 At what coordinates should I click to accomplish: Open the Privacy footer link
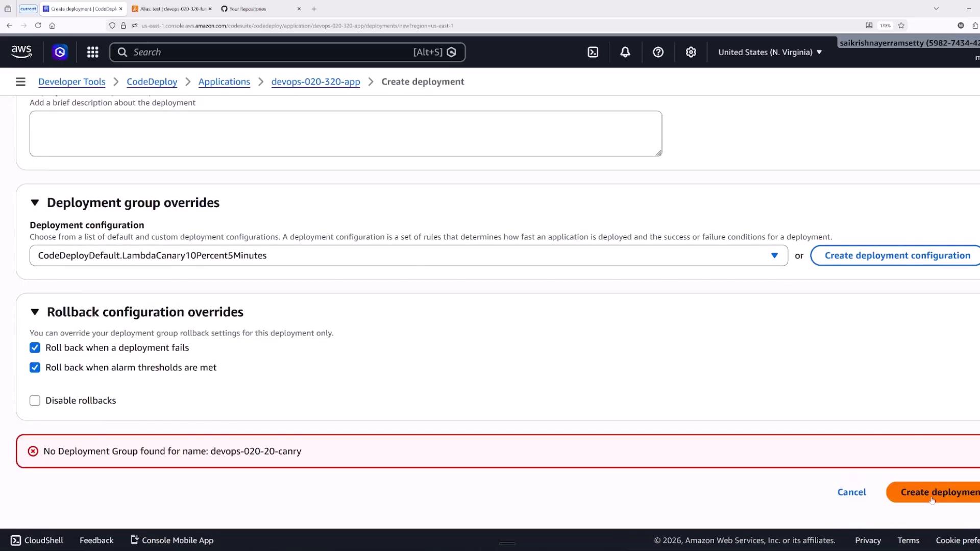868,540
